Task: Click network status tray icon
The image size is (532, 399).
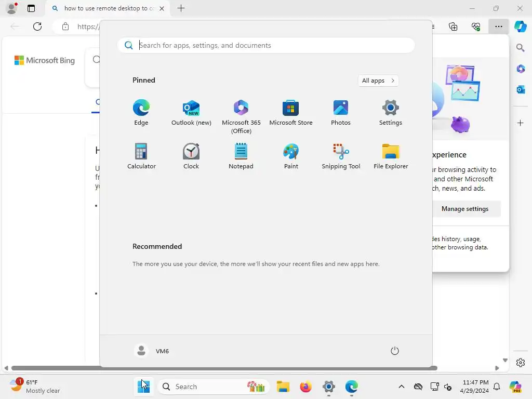Action: pyautogui.click(x=434, y=387)
